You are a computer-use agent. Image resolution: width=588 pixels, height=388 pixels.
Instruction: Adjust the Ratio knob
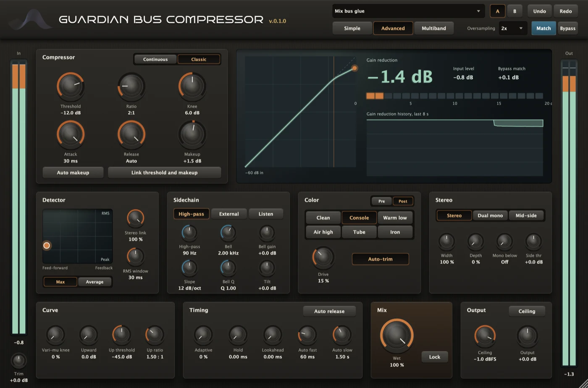[131, 86]
